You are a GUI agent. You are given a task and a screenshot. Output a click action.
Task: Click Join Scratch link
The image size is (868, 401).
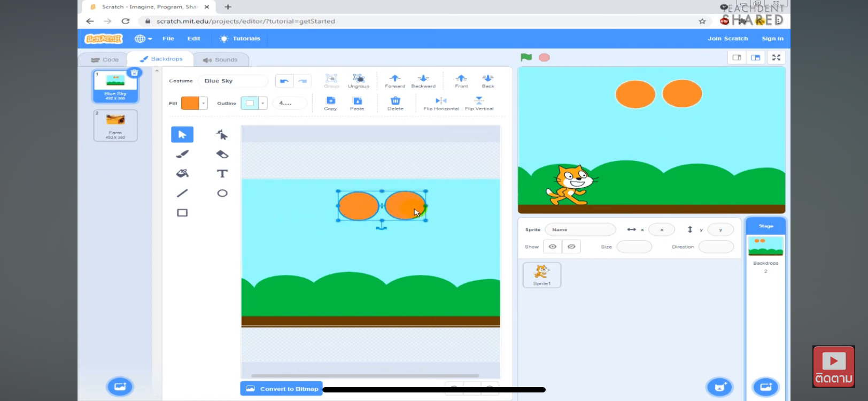tap(727, 38)
